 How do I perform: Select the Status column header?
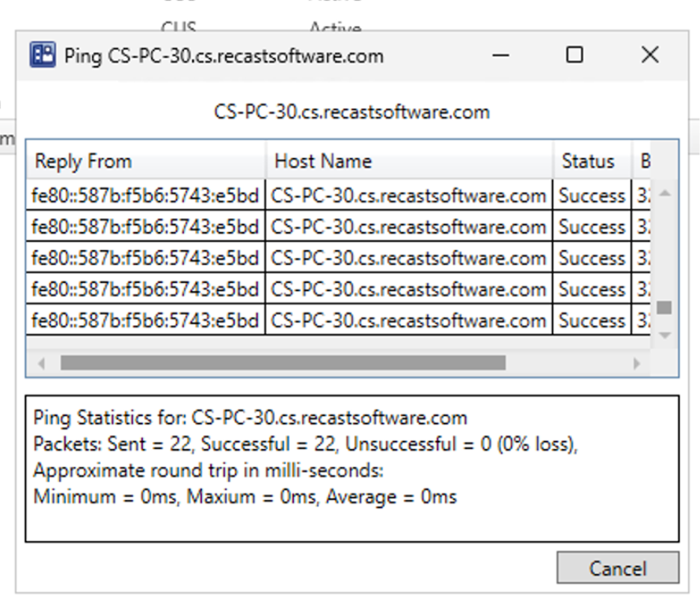592,161
